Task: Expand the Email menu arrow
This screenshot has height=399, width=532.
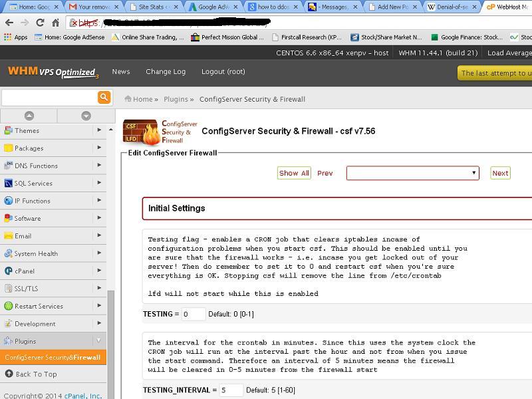Action: pos(99,235)
